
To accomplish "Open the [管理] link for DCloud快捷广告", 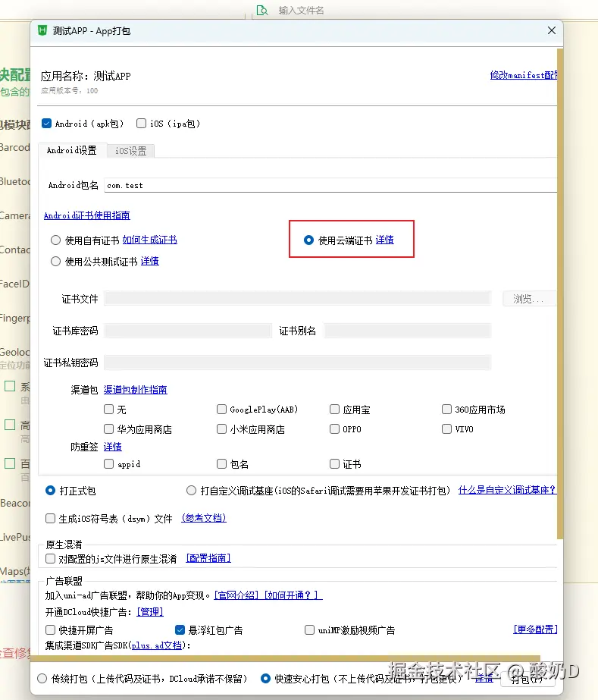I will pos(150,611).
